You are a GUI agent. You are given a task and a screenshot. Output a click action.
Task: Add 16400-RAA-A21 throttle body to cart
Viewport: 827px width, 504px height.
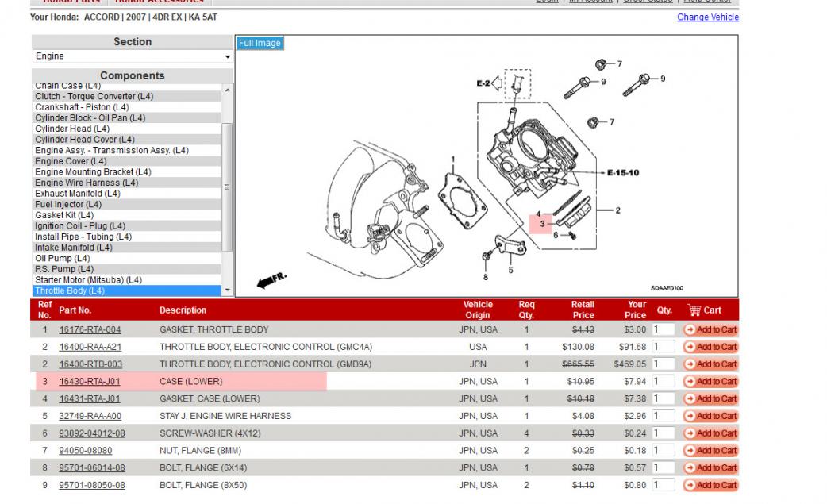point(710,347)
